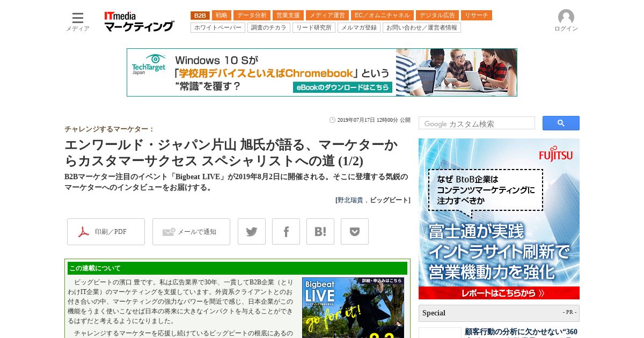Open the 調査のチカラ link

pyautogui.click(x=269, y=27)
